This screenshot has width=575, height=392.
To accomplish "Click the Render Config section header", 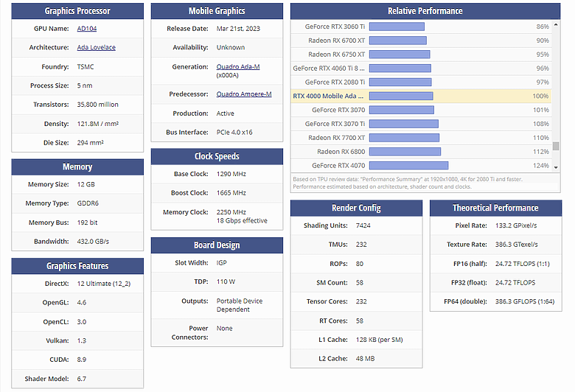I will coord(356,208).
